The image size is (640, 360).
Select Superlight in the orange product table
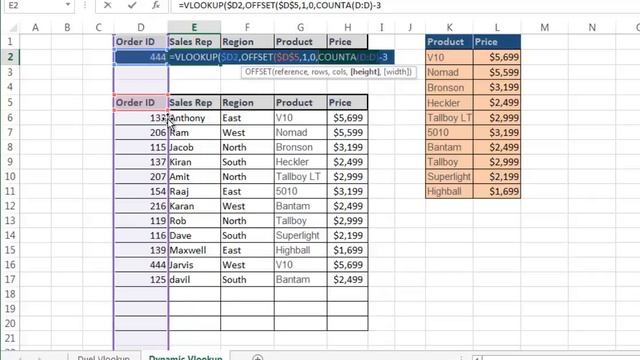tap(449, 177)
